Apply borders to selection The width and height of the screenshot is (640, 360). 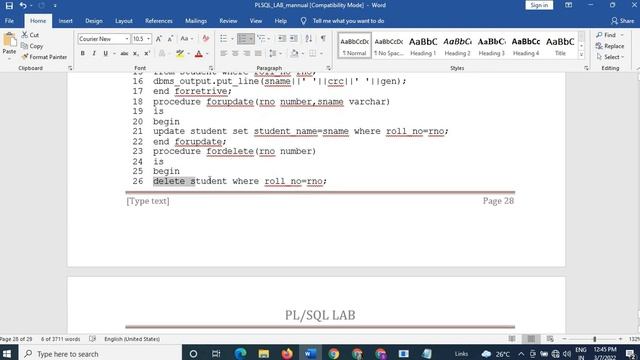click(x=313, y=53)
